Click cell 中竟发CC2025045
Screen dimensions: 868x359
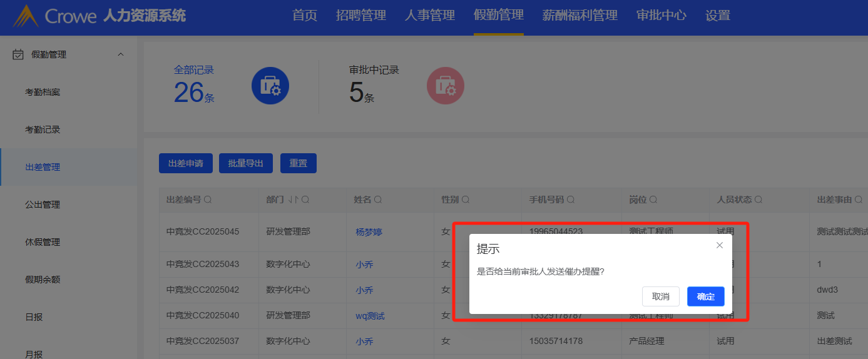click(203, 231)
